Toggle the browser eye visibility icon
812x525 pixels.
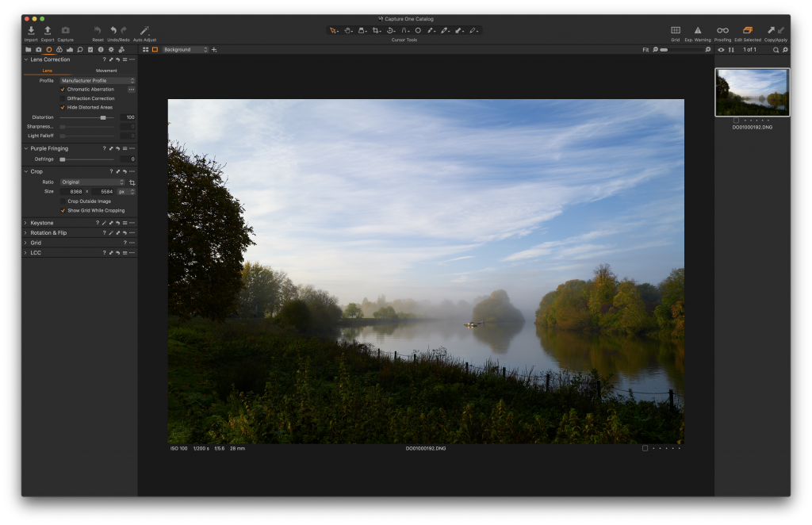721,50
